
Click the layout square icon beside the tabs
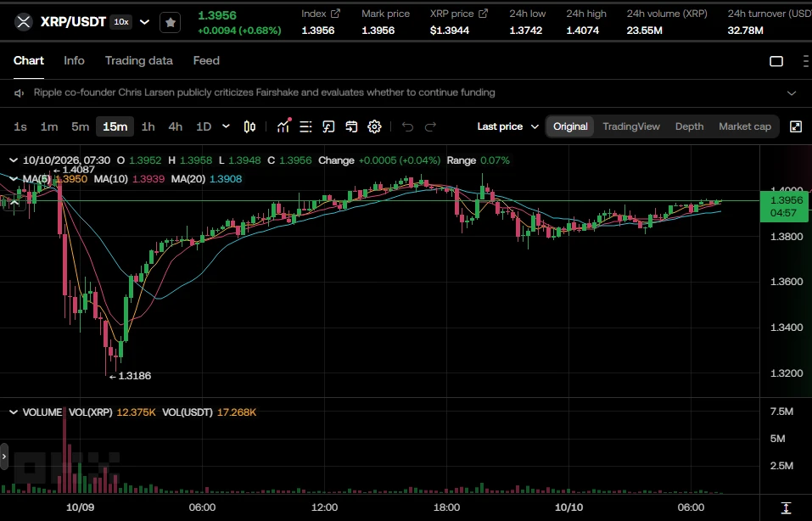pos(776,61)
